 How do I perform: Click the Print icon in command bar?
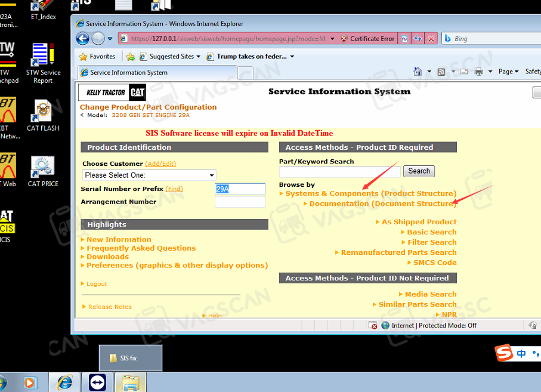pyautogui.click(x=479, y=72)
